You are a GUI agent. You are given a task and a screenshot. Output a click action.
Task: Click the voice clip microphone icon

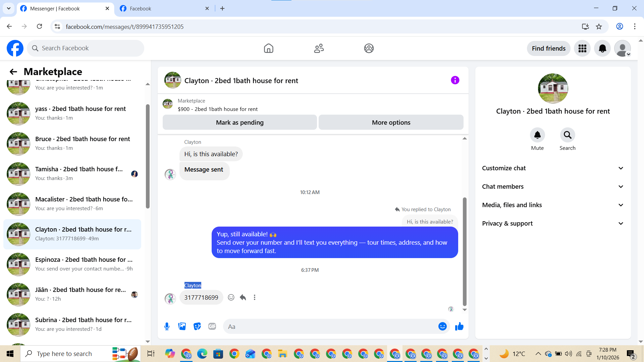coord(167,326)
